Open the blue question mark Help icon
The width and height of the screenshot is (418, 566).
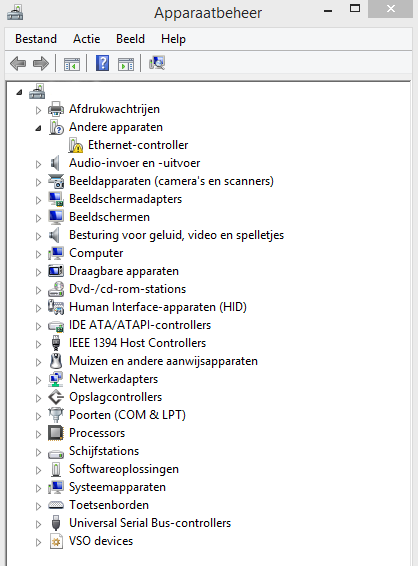click(103, 64)
